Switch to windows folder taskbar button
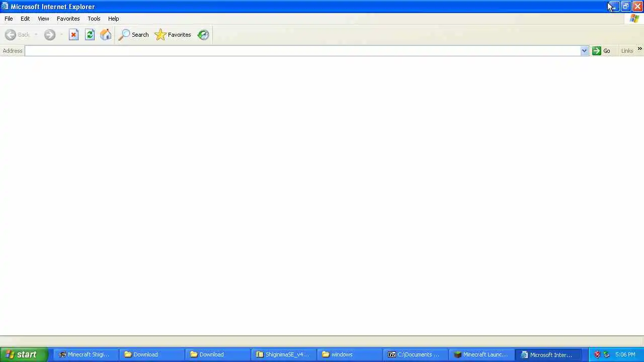Screen dimensions: 644x362 349,354
